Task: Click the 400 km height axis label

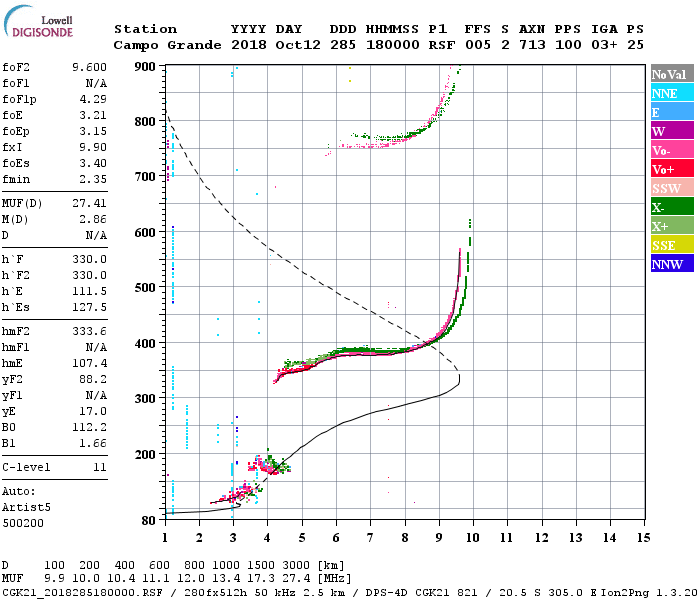Action: coord(145,343)
